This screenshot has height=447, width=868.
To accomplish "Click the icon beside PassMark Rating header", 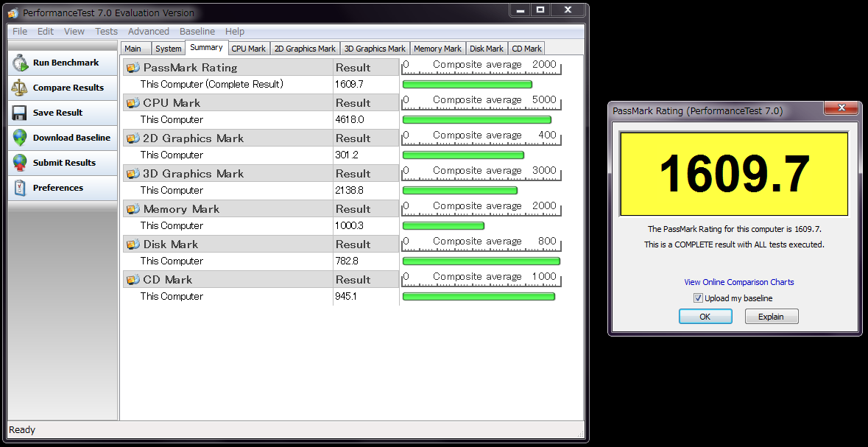I will pos(133,68).
